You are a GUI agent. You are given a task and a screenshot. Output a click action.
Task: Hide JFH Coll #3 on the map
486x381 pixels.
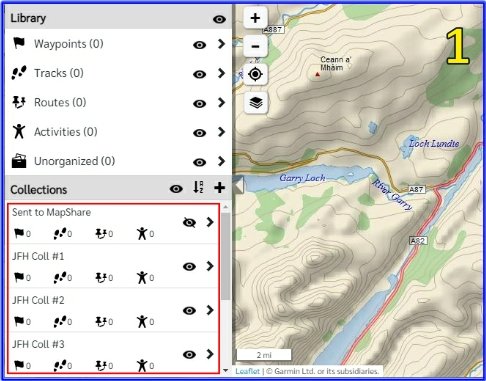(x=189, y=354)
